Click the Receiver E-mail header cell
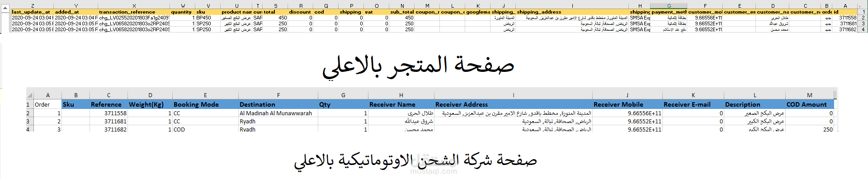 click(693, 104)
